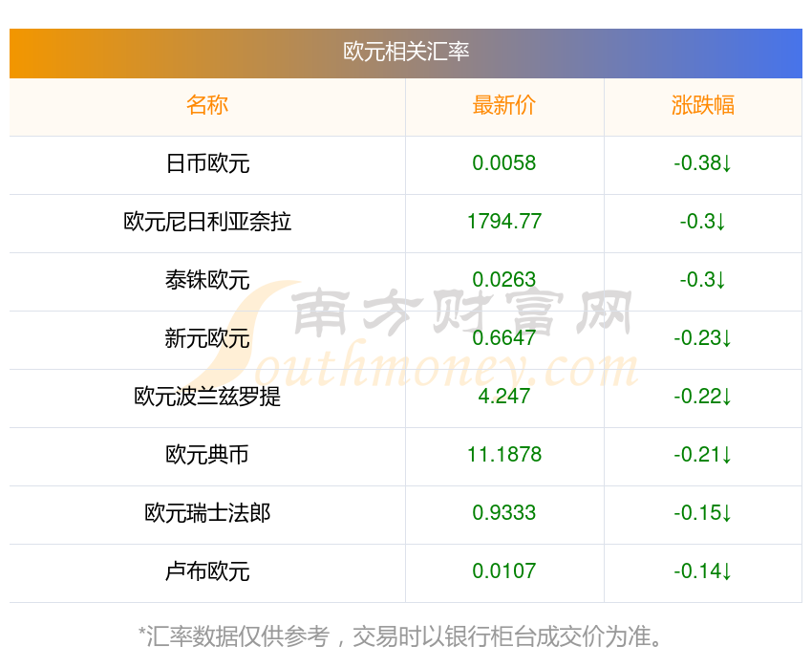Screen dimensions: 812x667
Task: Click the change value -0.23↓
Action: pyautogui.click(x=703, y=338)
